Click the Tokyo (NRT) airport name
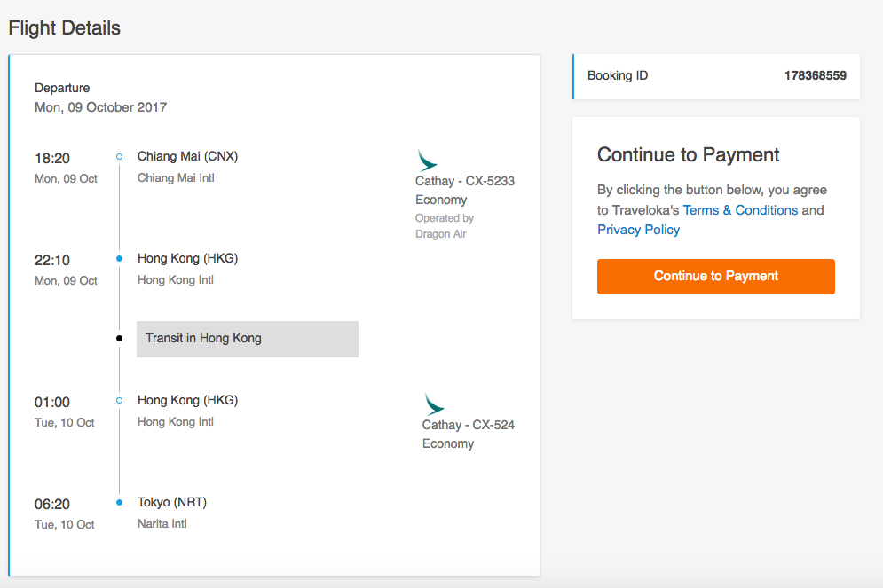Screen dimensions: 883x588 point(172,502)
